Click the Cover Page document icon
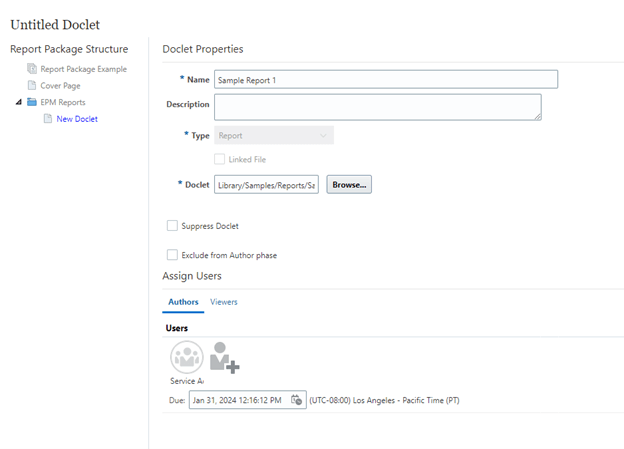The height and width of the screenshot is (449, 624). (32, 86)
